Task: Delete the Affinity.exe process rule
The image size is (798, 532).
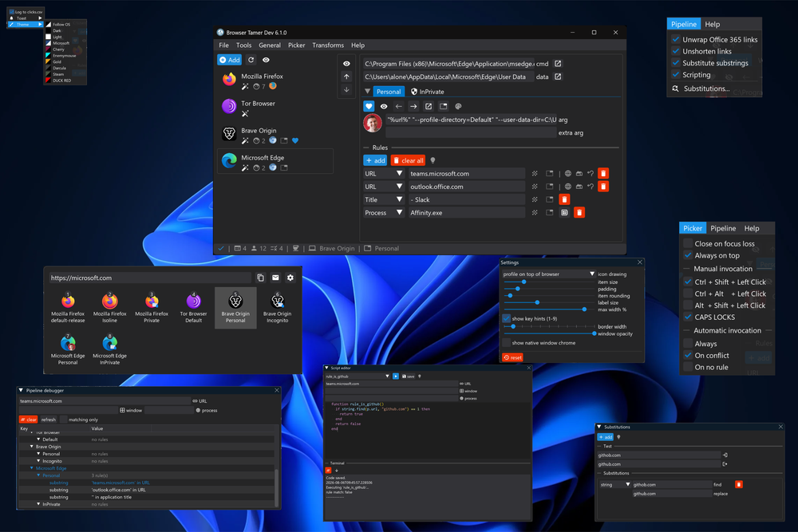Action: pos(579,213)
